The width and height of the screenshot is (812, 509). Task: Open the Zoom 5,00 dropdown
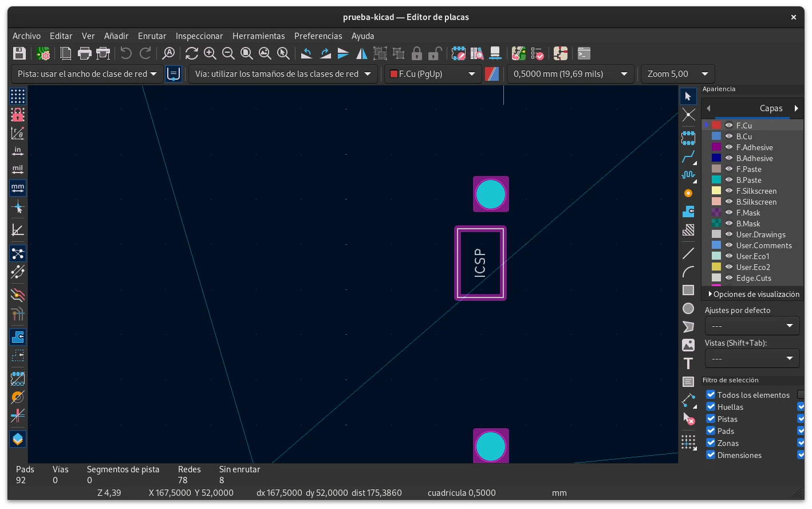pyautogui.click(x=677, y=74)
